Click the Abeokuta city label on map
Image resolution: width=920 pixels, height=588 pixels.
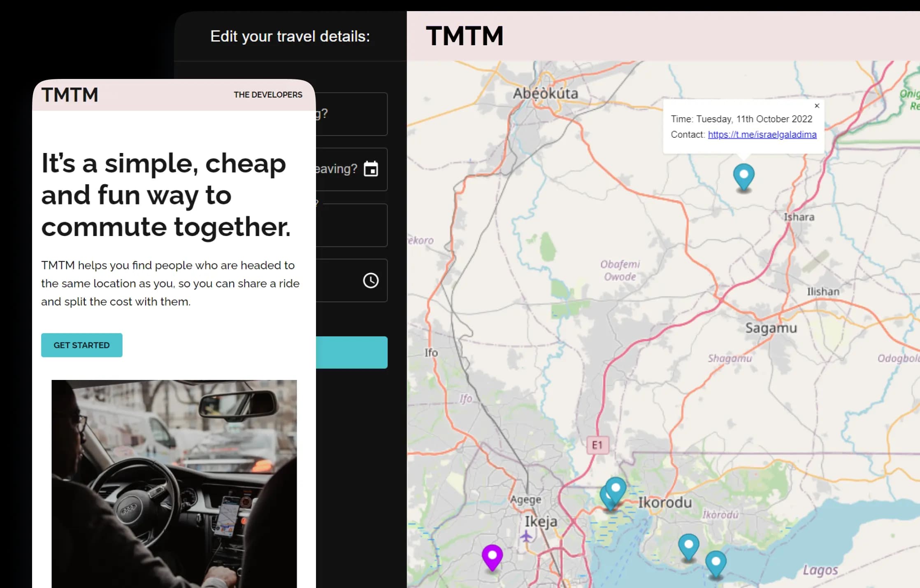(x=545, y=94)
